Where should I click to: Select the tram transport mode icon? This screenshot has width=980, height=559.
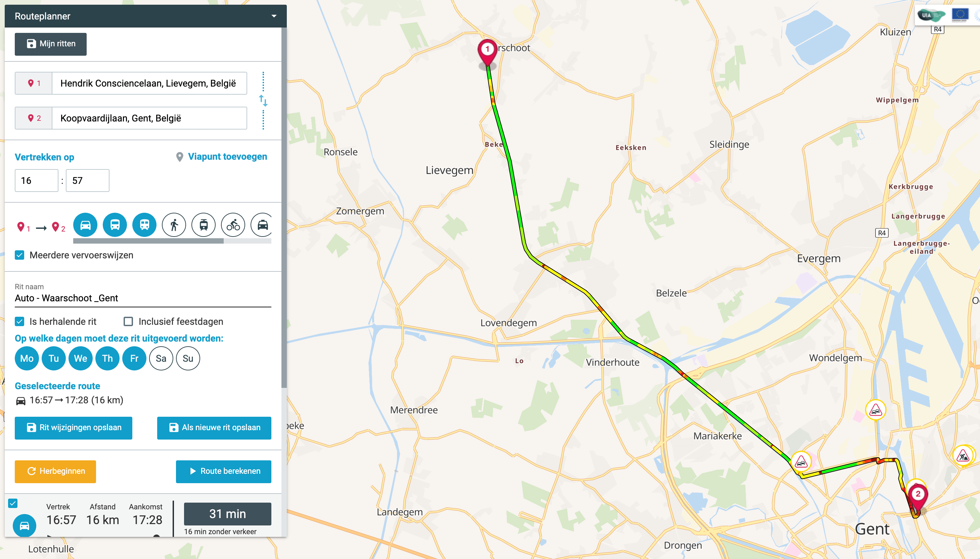(x=204, y=225)
